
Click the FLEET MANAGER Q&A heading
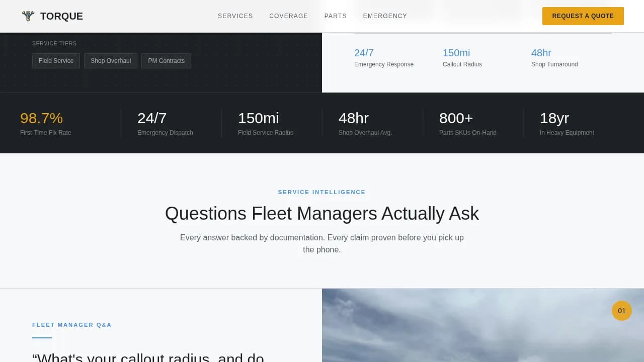click(71, 325)
